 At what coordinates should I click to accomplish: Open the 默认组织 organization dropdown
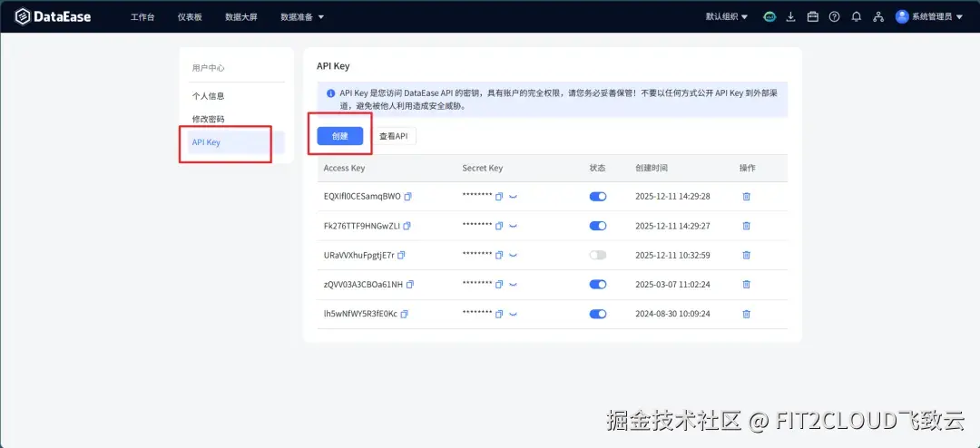click(x=727, y=17)
